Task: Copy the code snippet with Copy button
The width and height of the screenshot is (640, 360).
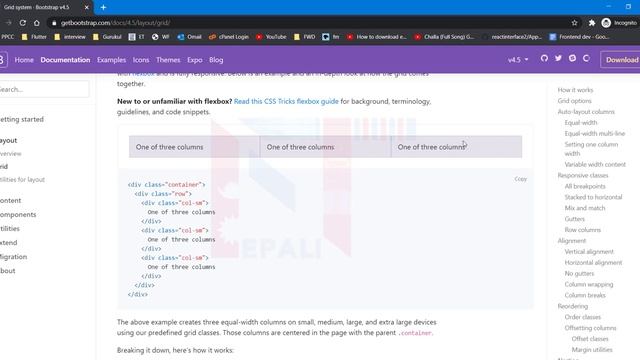Action: click(x=520, y=179)
